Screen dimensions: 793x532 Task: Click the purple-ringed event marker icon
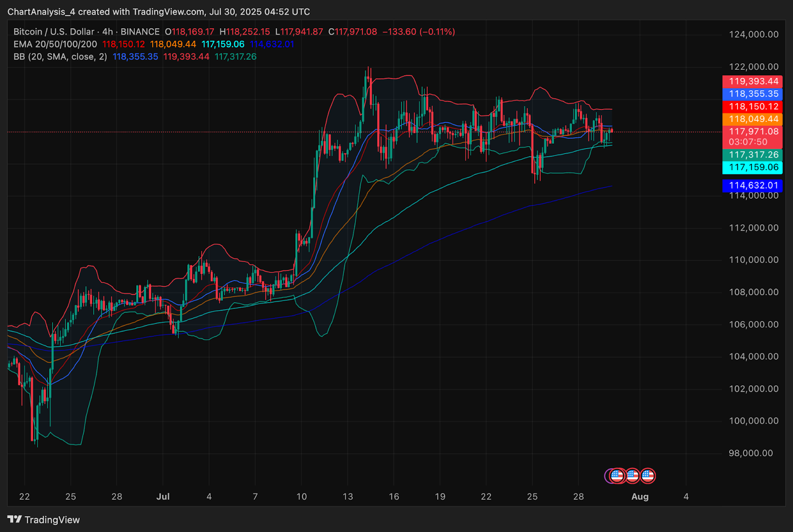(610, 476)
